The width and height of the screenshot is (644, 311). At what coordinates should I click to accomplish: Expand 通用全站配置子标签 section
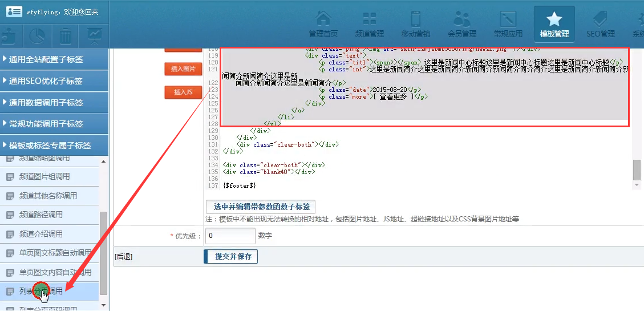54,59
